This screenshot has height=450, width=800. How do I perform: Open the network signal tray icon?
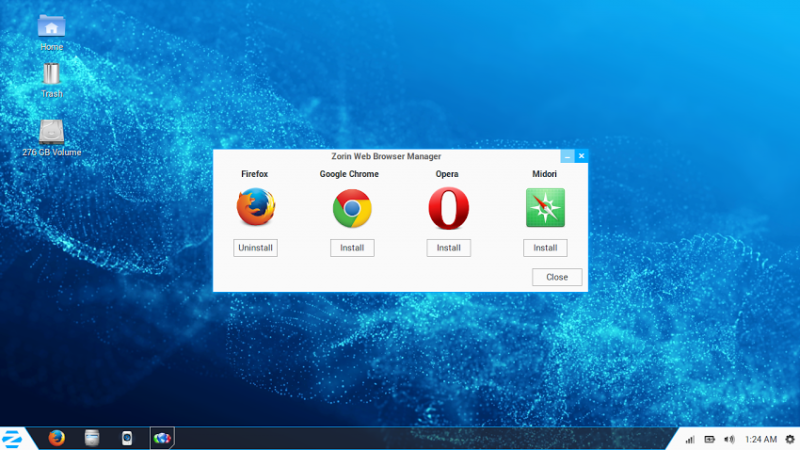point(690,439)
